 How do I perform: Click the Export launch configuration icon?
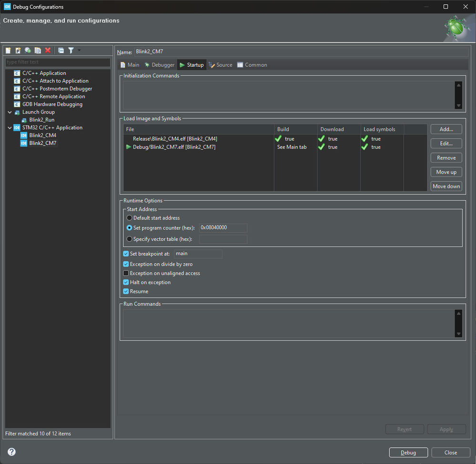pos(28,51)
